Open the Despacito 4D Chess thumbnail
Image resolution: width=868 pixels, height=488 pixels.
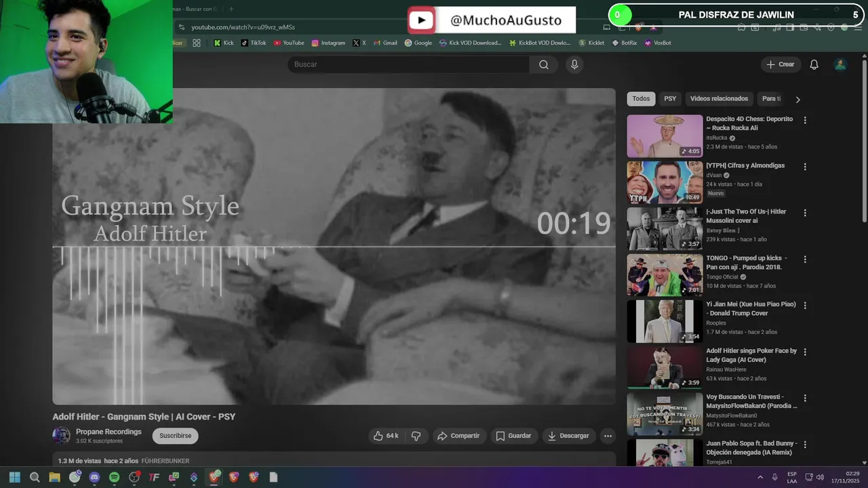665,136
